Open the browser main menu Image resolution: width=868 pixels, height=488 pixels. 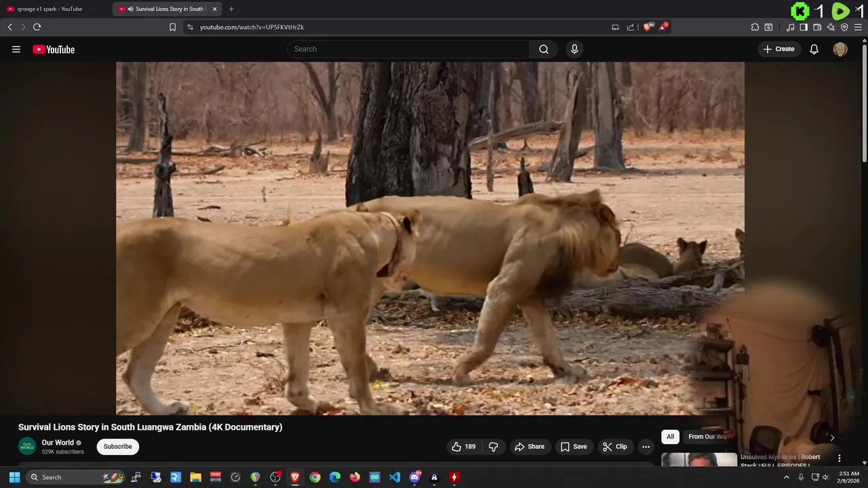[858, 27]
